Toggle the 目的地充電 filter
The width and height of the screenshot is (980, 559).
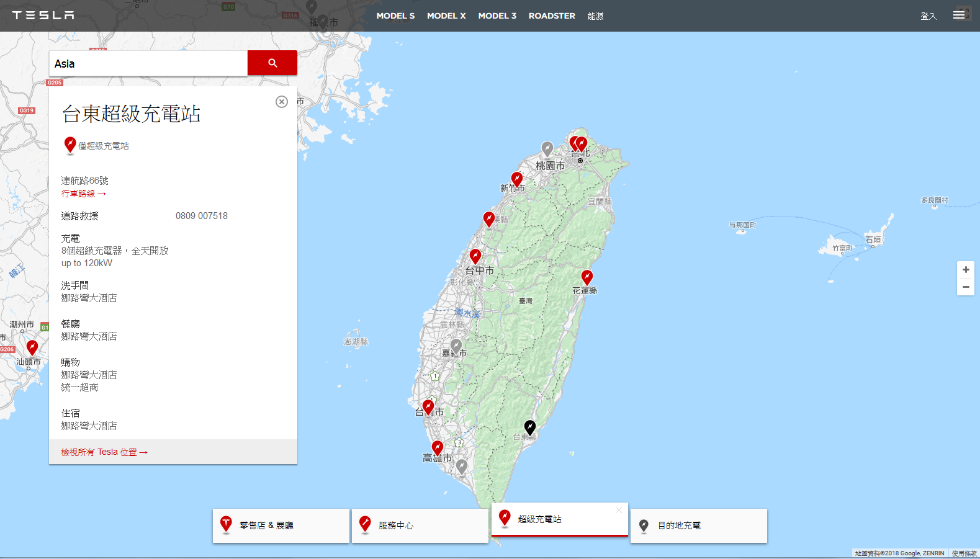(x=699, y=525)
